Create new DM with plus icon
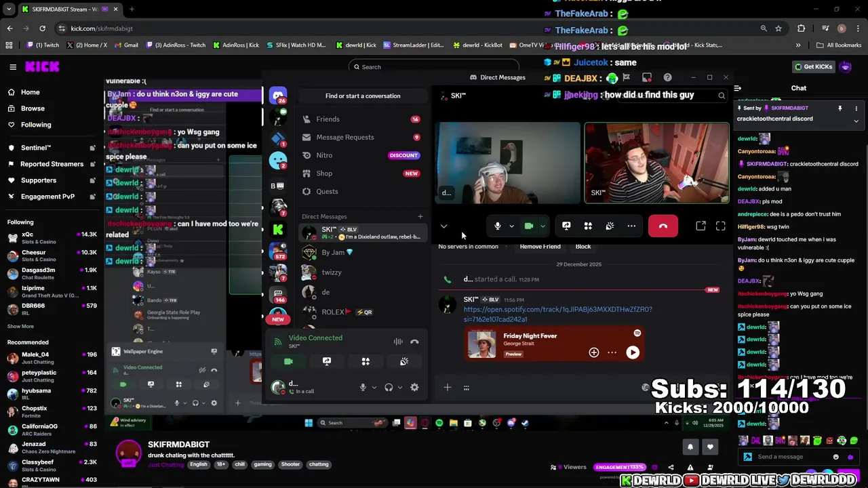The image size is (868, 488). point(420,216)
